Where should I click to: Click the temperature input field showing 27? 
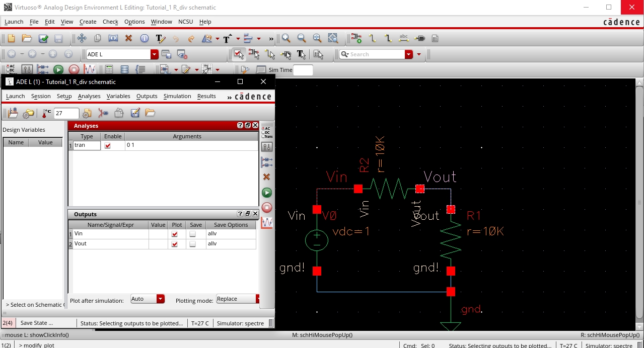pos(66,113)
